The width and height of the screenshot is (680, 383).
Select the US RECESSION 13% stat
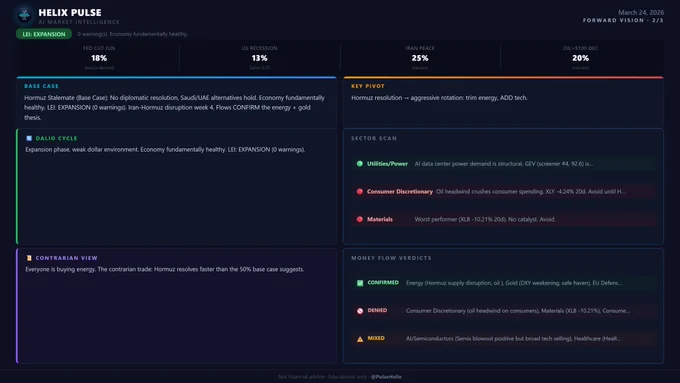259,57
